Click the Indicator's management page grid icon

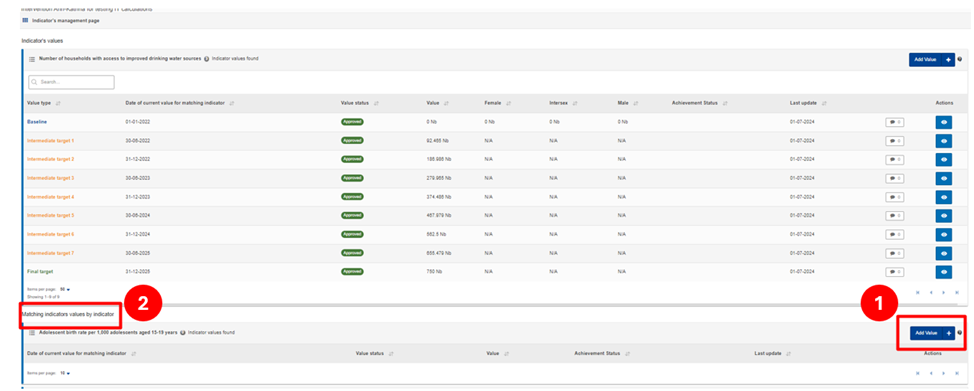[x=25, y=21]
